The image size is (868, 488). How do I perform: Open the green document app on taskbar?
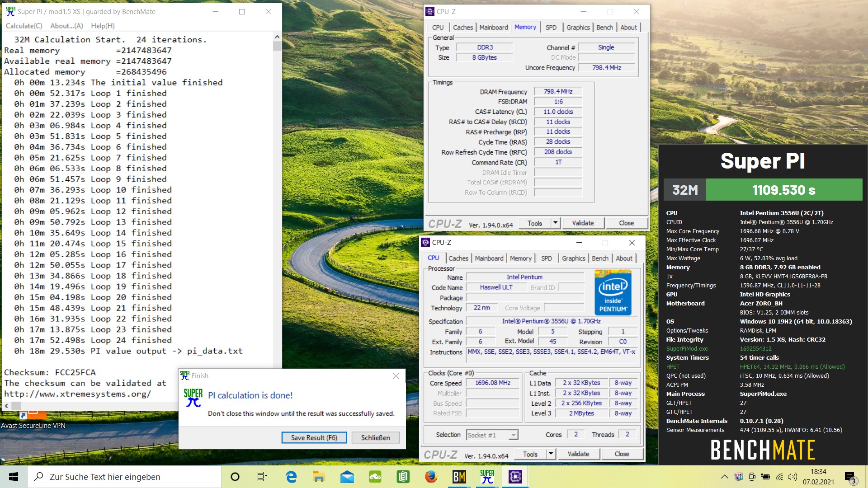point(403,477)
